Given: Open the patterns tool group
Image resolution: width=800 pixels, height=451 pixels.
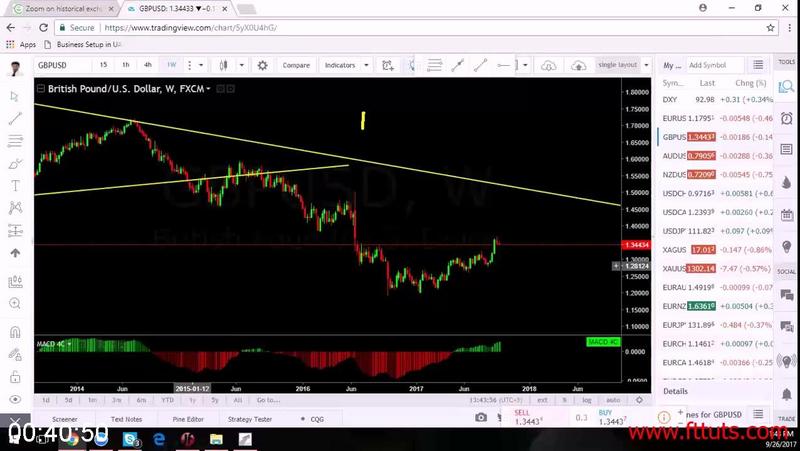Looking at the screenshot, I should coord(15,208).
